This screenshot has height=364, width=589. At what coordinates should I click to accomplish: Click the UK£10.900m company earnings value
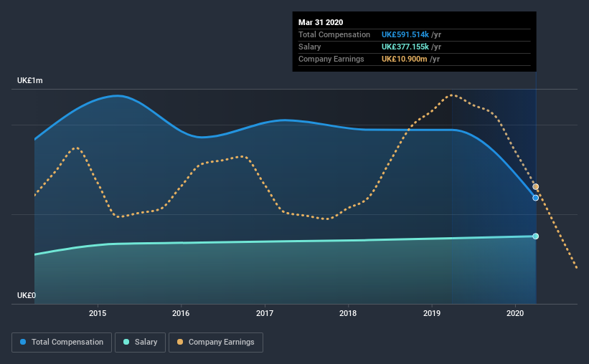point(404,59)
